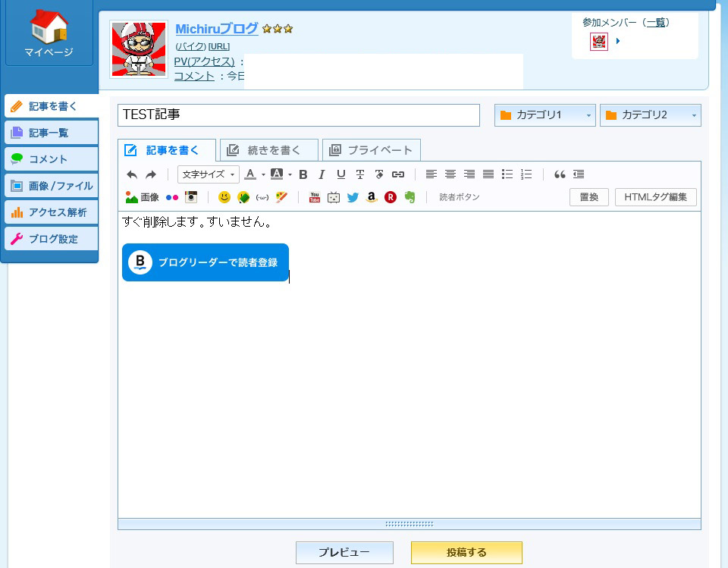Apply the background highlight color A
The image size is (728, 568).
[277, 174]
